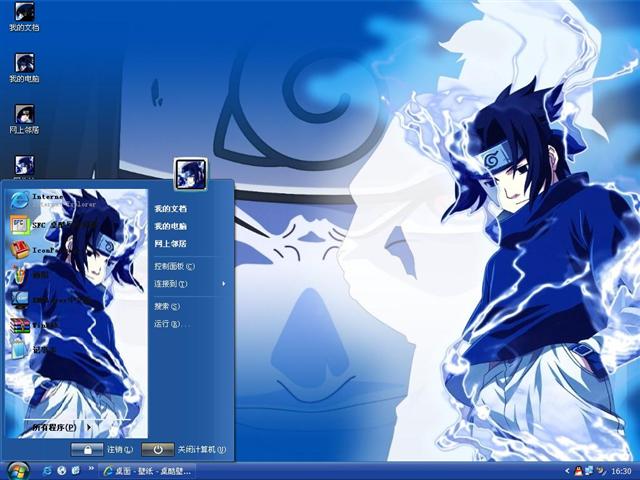Image resolution: width=640 pixels, height=480 pixels.
Task: Click the network computers tray icon
Action: click(x=590, y=471)
